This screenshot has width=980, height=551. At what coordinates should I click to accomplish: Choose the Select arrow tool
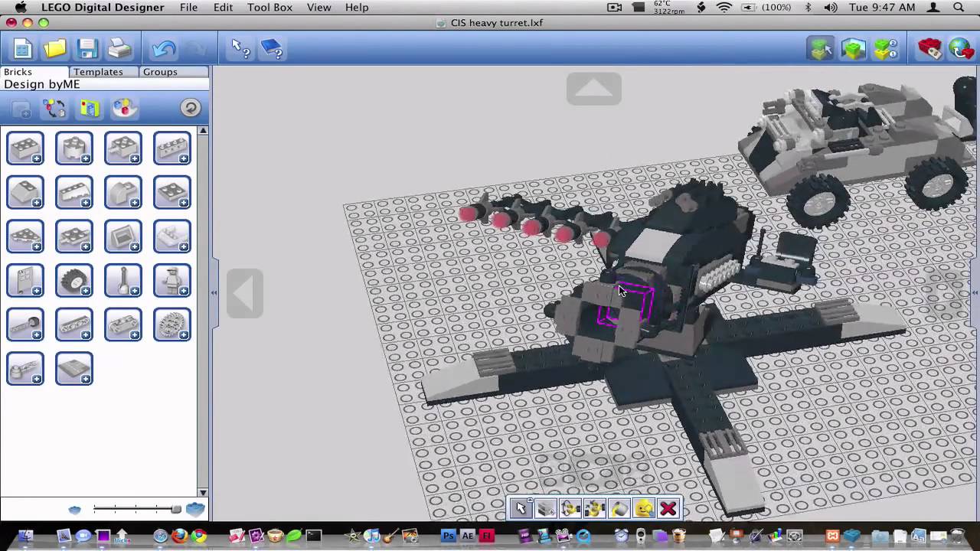click(521, 508)
